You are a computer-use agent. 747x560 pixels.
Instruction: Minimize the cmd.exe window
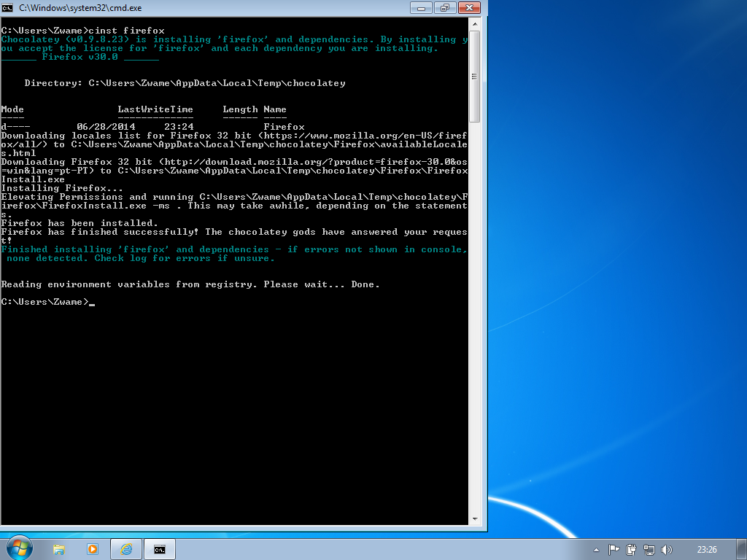point(421,7)
